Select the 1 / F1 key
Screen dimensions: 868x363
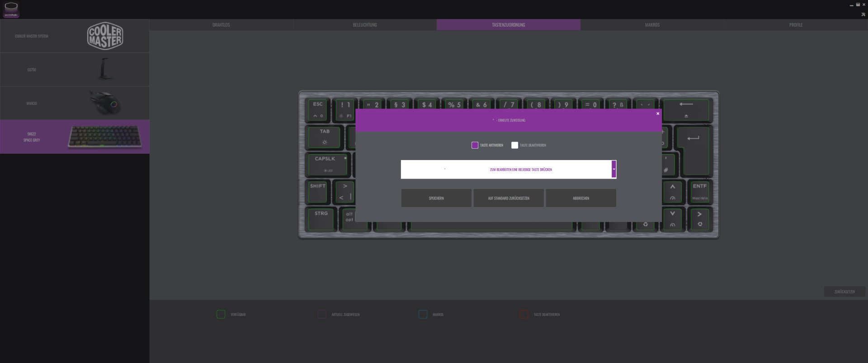(345, 110)
